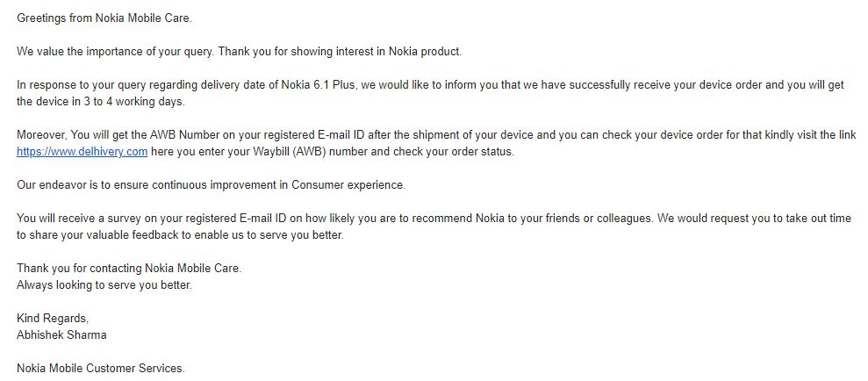868x381 pixels.
Task: Click the 'We value the importance' sentence
Action: (116, 52)
